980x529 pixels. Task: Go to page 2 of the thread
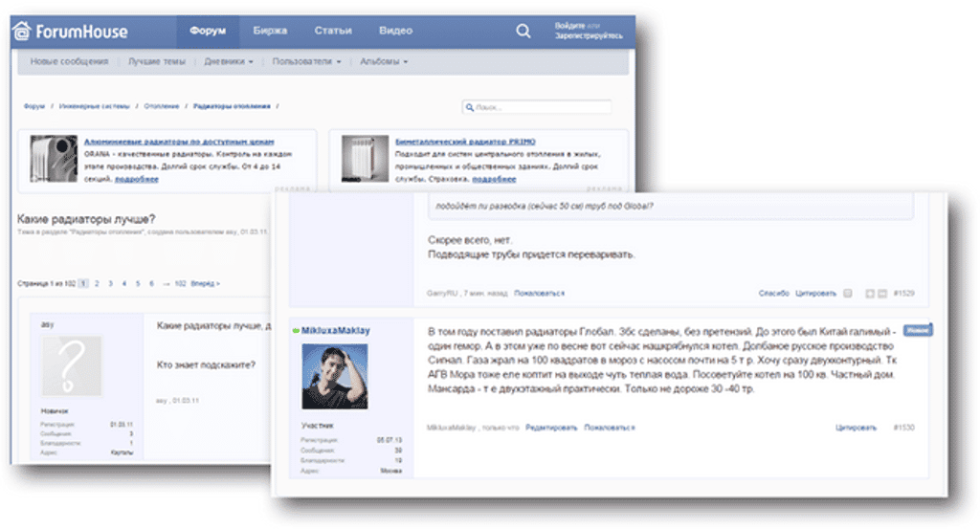point(97,283)
